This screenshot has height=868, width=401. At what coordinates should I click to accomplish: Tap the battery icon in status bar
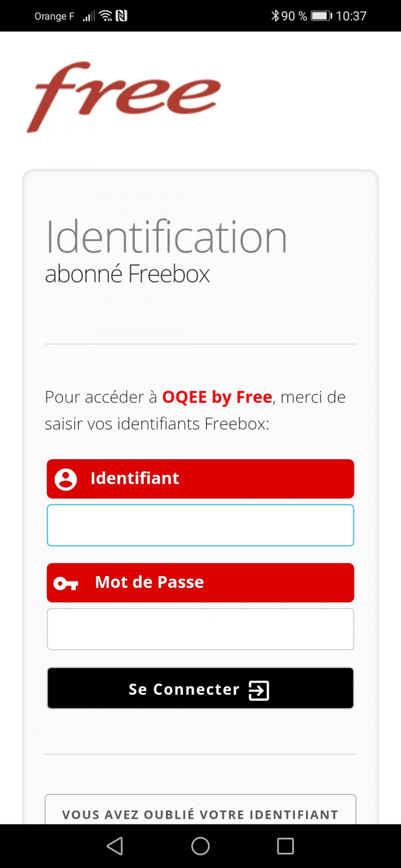pyautogui.click(x=321, y=16)
